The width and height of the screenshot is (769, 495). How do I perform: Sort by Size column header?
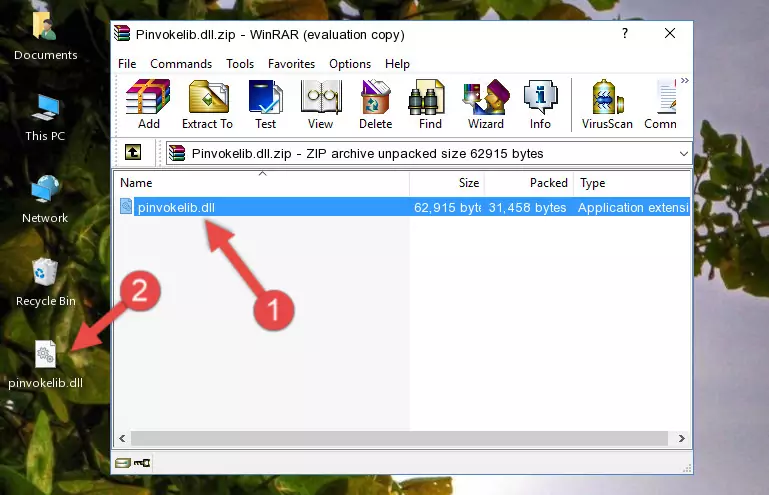point(447,183)
